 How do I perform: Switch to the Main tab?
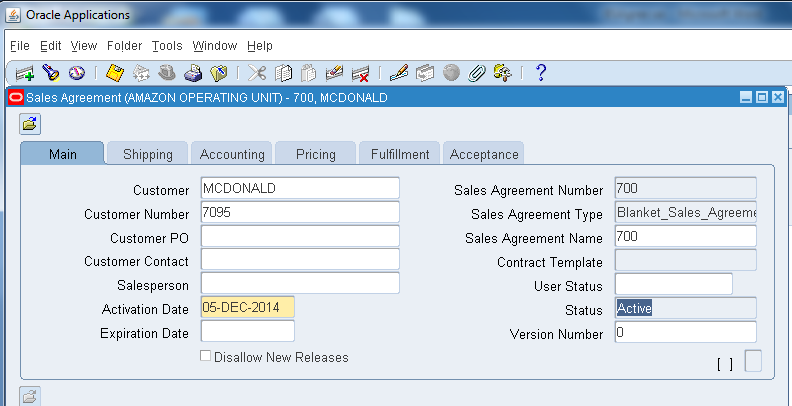(x=63, y=154)
